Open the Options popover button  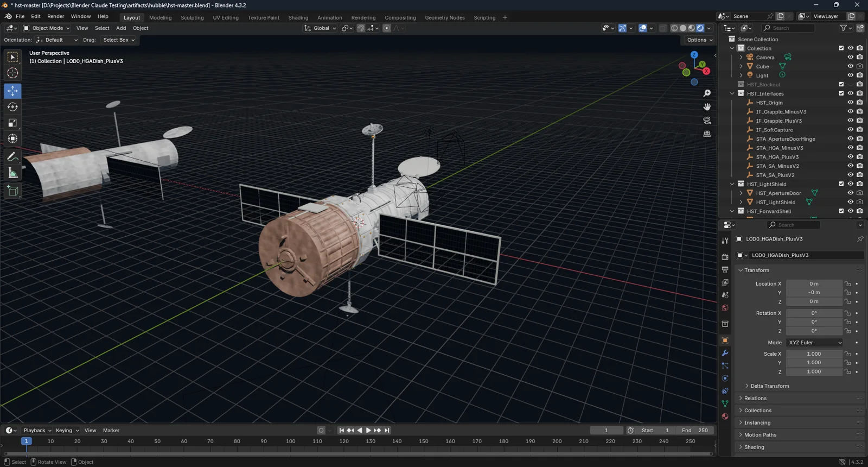coord(700,40)
